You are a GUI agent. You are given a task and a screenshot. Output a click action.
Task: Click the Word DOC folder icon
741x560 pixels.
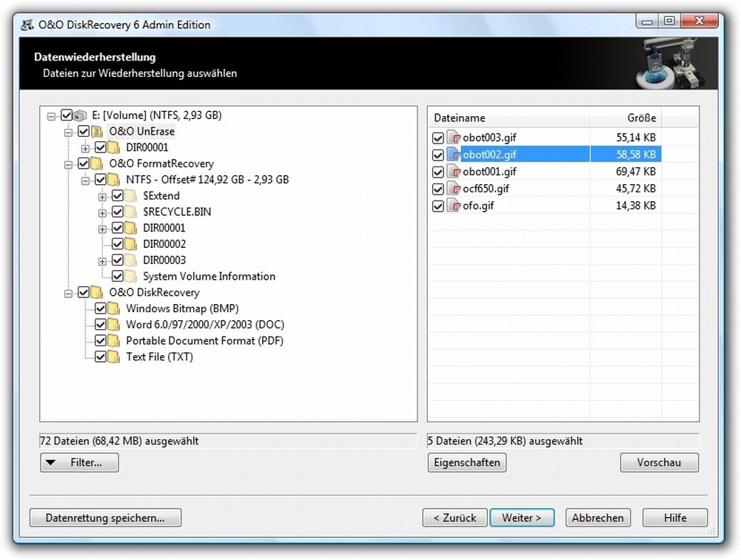(x=114, y=324)
